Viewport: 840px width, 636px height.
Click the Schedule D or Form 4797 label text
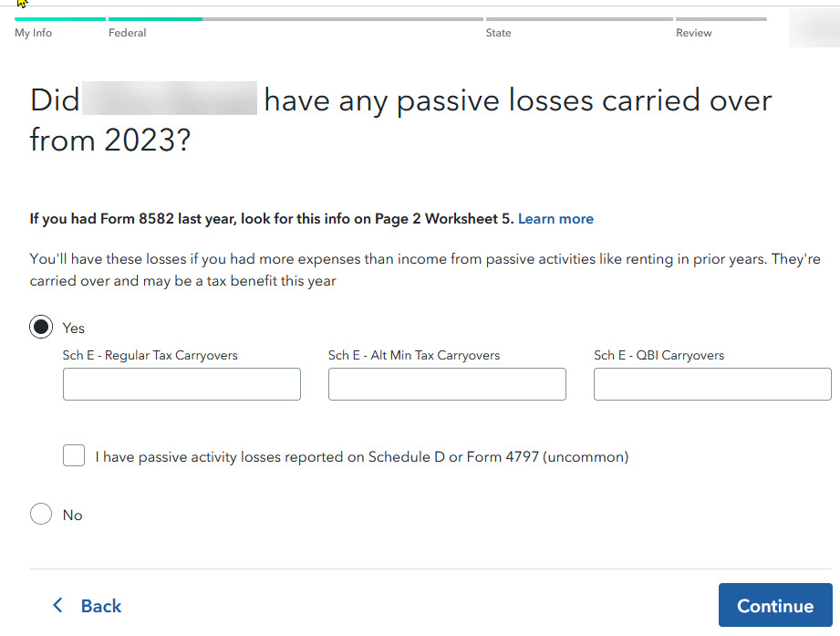[362, 457]
